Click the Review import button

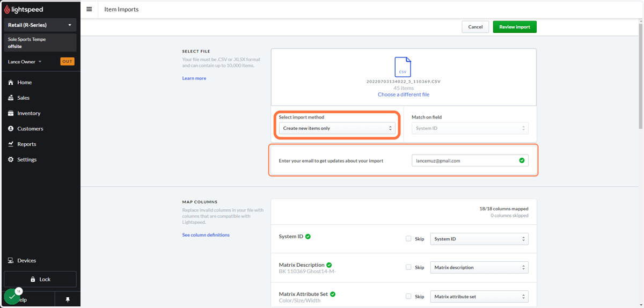[x=515, y=27]
